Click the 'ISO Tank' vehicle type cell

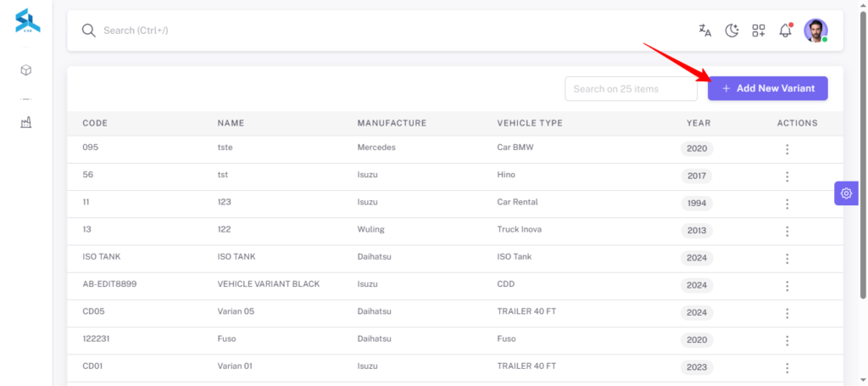click(515, 256)
